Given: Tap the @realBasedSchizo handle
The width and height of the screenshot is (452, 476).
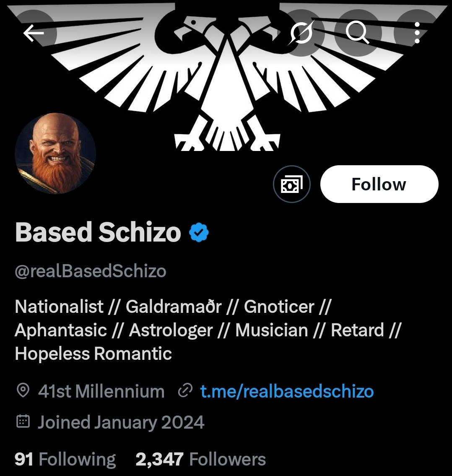Looking at the screenshot, I should tap(91, 271).
